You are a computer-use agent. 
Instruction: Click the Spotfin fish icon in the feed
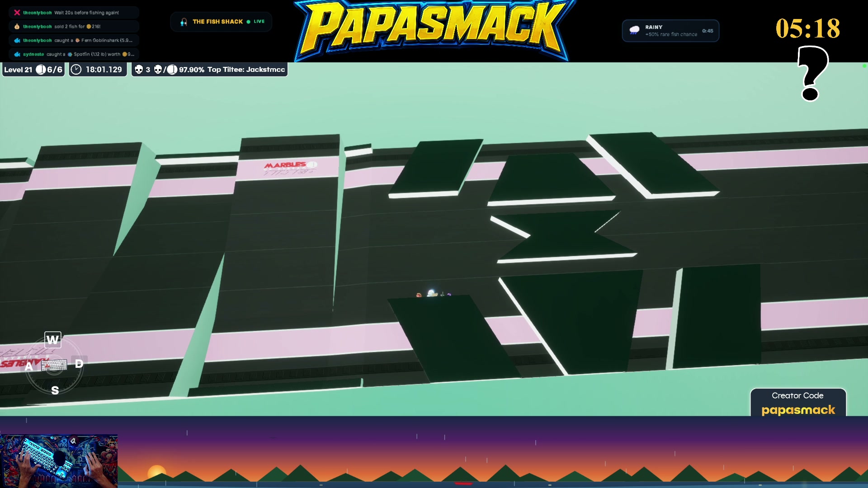tap(70, 54)
